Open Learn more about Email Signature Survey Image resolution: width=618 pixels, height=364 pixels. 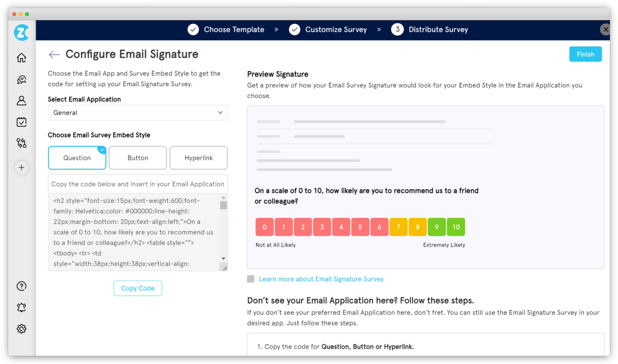(321, 279)
